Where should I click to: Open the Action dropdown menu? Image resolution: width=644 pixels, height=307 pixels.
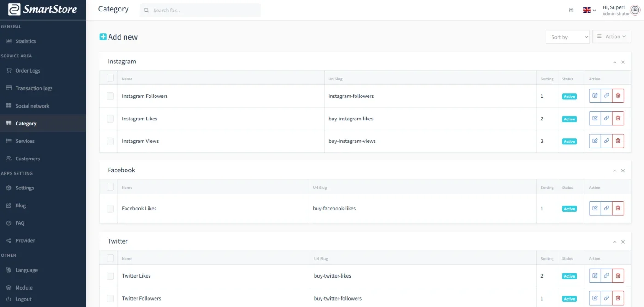pyautogui.click(x=611, y=37)
